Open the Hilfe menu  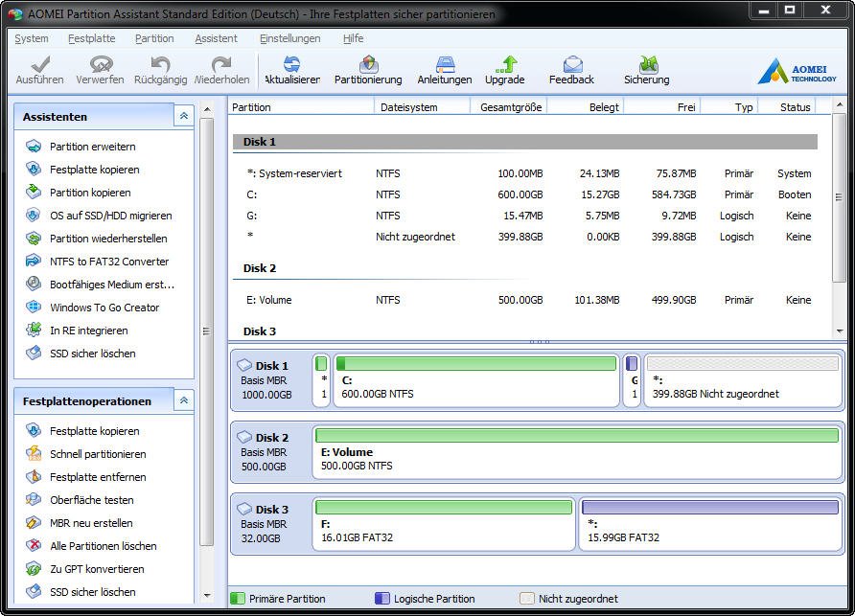[x=354, y=38]
